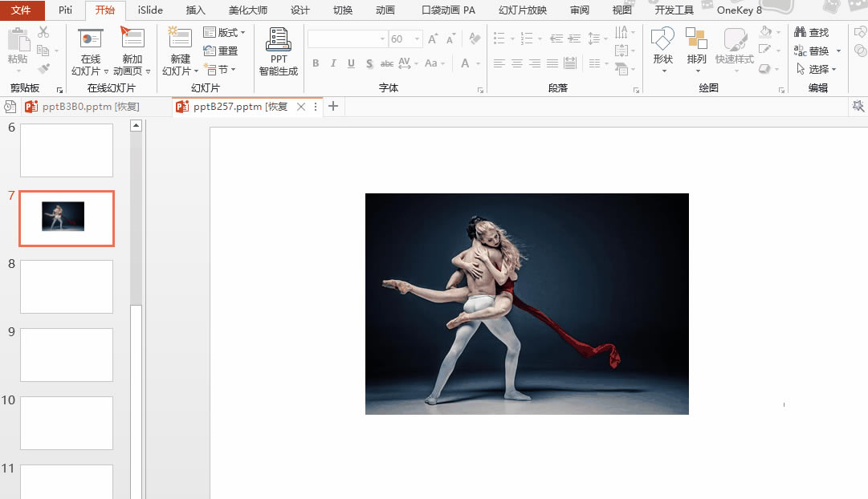
Task: Select the 剪切 (Cut) scissors icon
Action: (43, 32)
